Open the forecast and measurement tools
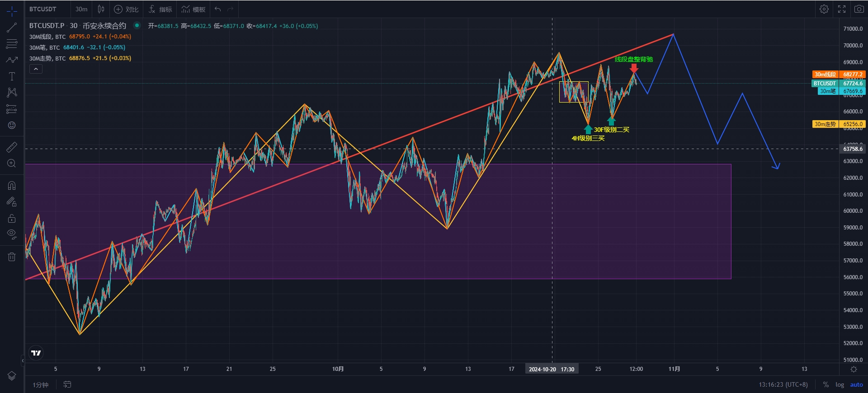Image resolution: width=868 pixels, height=393 pixels. tap(12, 109)
